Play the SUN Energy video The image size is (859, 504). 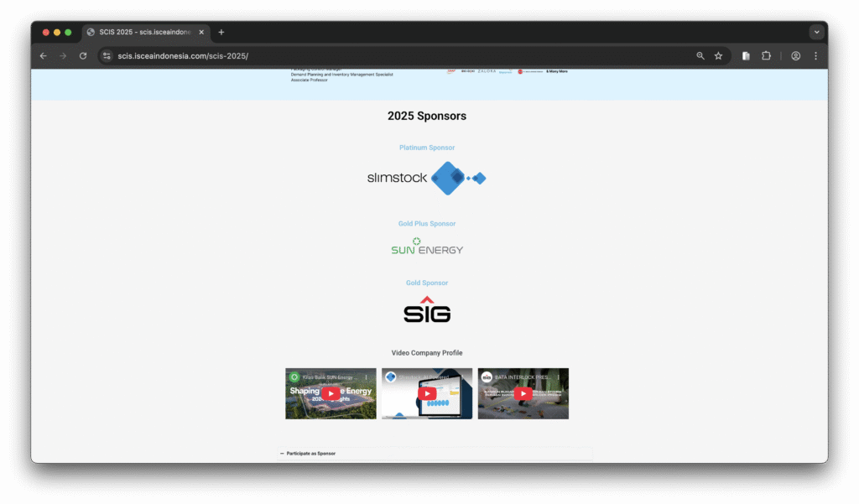point(331,393)
